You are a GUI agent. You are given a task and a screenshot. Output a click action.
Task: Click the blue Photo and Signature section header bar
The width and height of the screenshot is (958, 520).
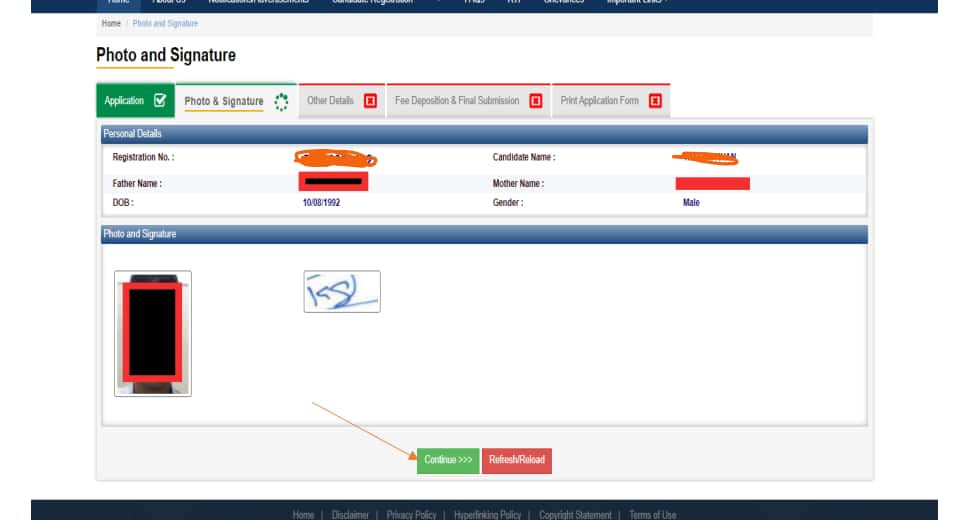pyautogui.click(x=484, y=234)
